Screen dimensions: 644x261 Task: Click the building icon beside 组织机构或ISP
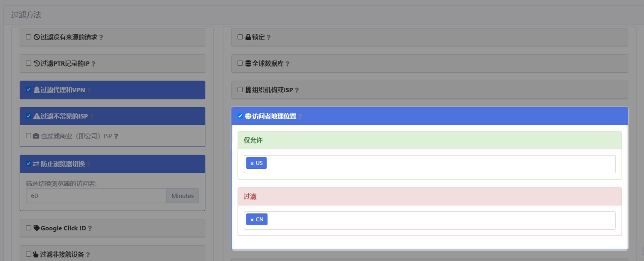(248, 90)
